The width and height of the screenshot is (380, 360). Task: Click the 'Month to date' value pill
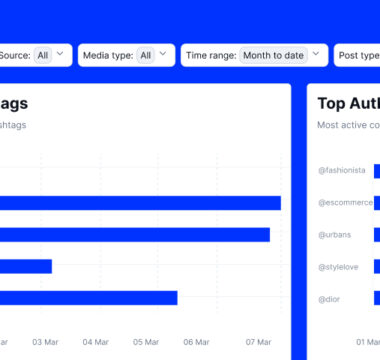pos(273,55)
